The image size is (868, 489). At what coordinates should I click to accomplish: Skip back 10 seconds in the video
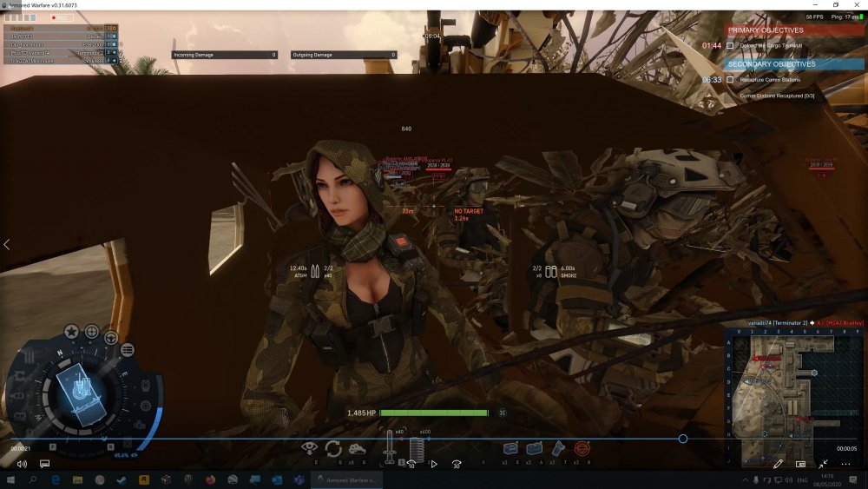point(411,464)
